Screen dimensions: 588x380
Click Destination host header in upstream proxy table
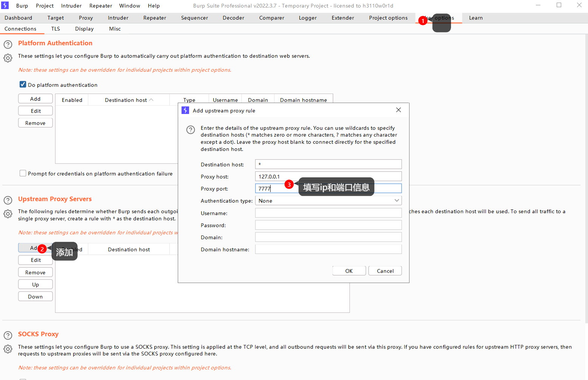tap(129, 249)
